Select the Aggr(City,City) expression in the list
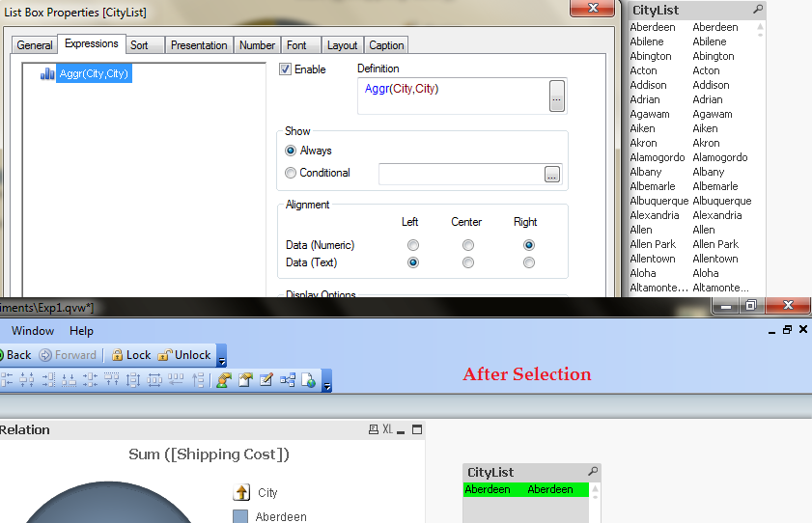The height and width of the screenshot is (523, 812). [94, 73]
